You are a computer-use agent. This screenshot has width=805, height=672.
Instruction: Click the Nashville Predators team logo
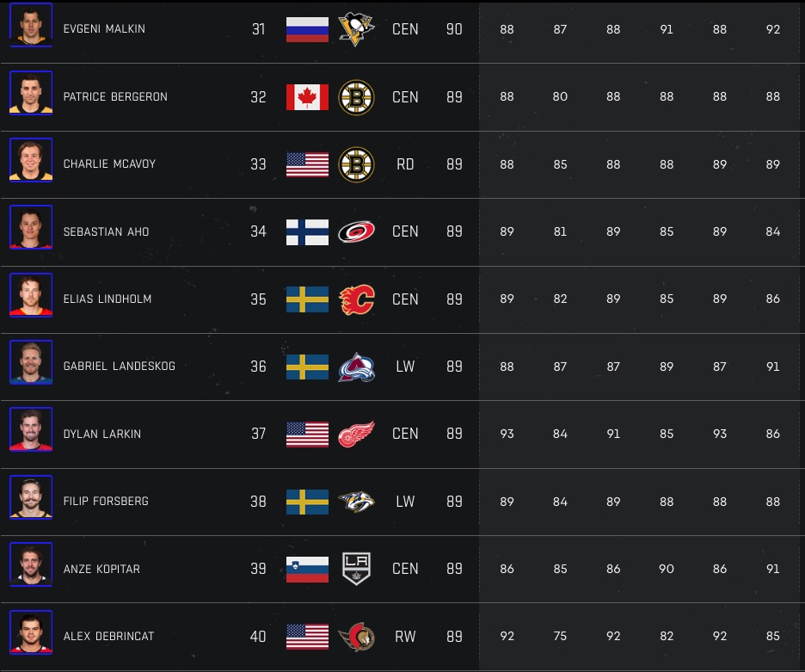(356, 502)
